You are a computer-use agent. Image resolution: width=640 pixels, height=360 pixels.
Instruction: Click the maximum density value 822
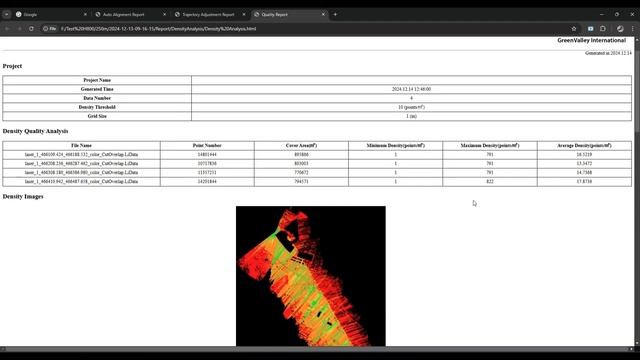(490, 181)
